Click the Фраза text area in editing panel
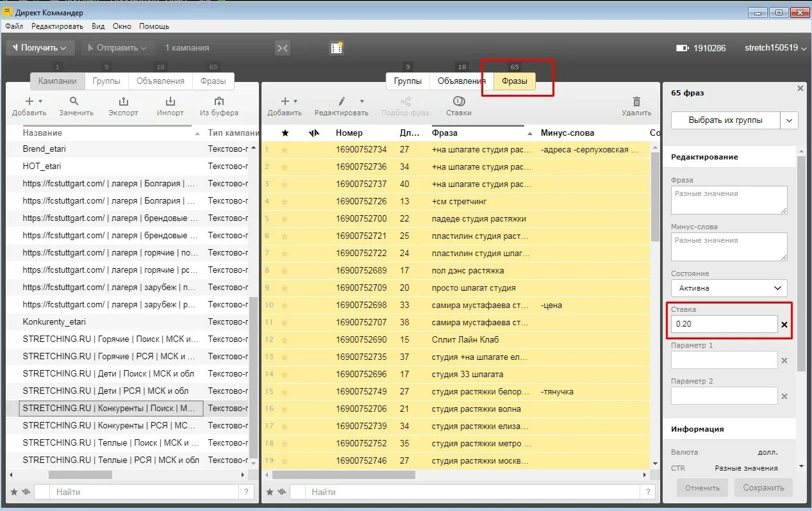The image size is (812, 511). 729,200
